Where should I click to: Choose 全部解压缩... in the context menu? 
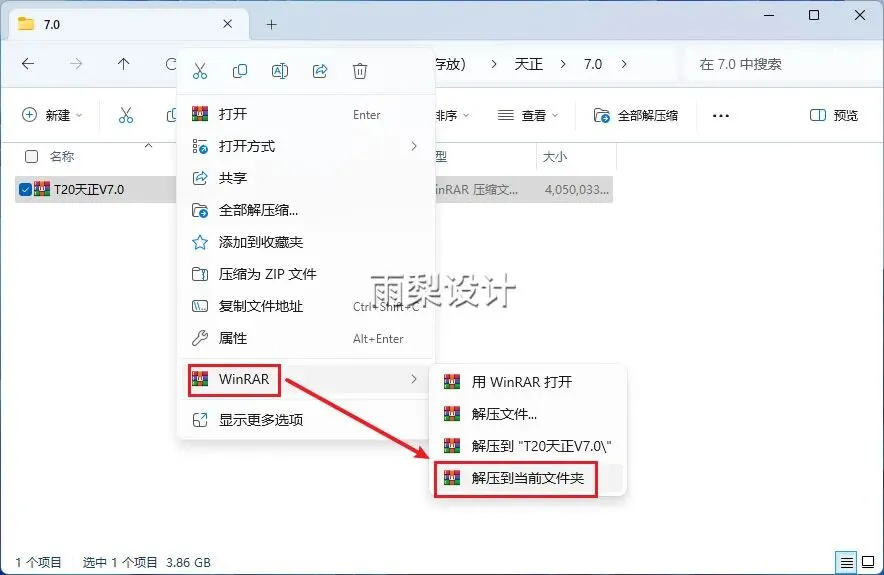tap(306, 210)
